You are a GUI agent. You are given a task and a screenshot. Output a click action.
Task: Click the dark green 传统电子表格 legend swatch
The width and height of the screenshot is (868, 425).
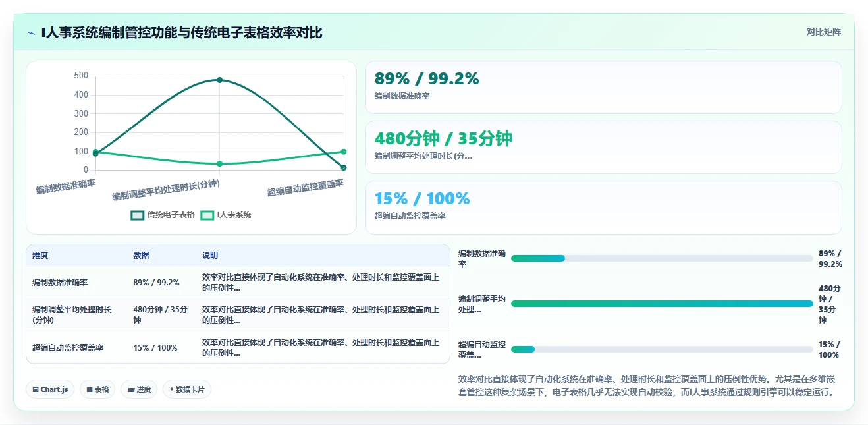point(137,215)
